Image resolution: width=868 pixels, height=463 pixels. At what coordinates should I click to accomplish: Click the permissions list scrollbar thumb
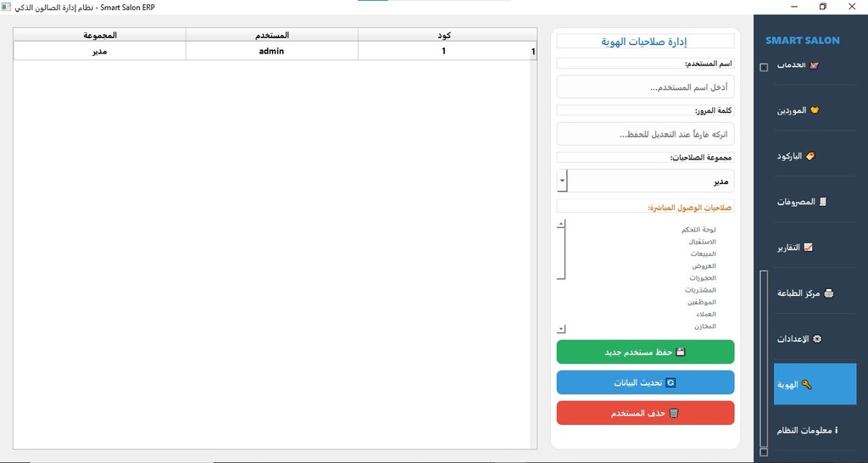tap(561, 254)
